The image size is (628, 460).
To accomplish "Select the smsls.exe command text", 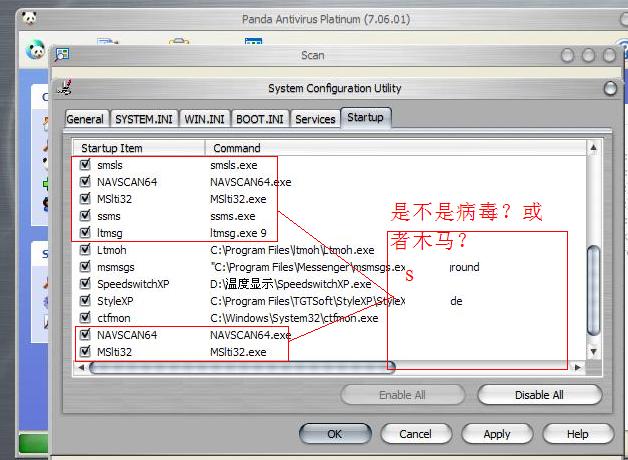I will click(x=233, y=165).
